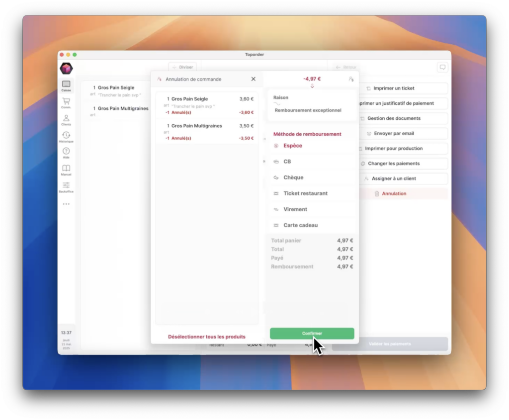Open Aide help icon
The height and width of the screenshot is (420, 509).
pos(66,153)
